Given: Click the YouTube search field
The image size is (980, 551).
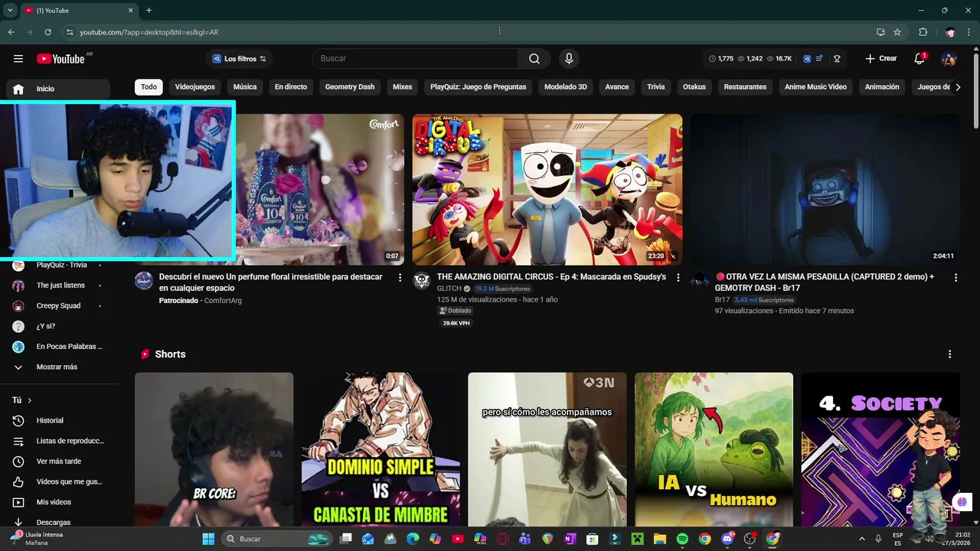Looking at the screenshot, I should click(x=415, y=59).
